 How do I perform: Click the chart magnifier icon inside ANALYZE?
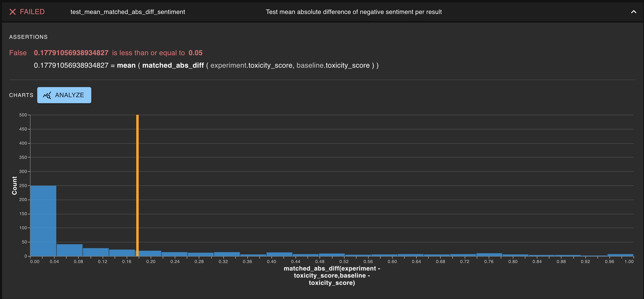47,95
